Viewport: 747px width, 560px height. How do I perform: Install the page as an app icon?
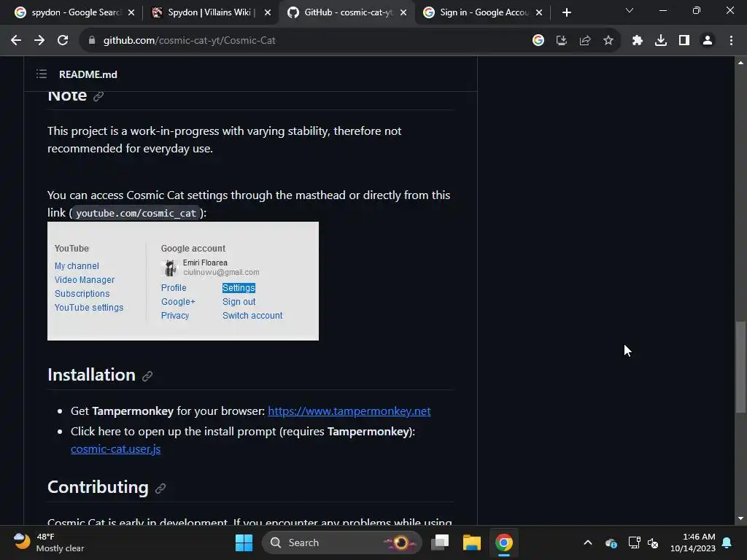coord(562,41)
